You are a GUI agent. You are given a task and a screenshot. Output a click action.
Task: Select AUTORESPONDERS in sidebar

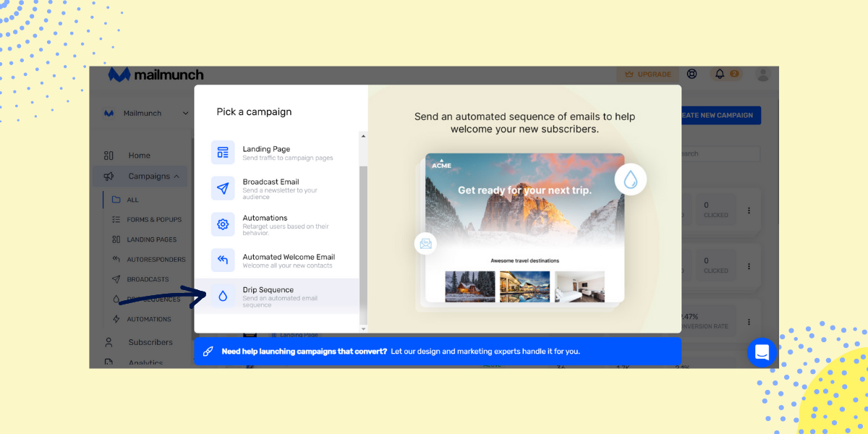click(156, 260)
